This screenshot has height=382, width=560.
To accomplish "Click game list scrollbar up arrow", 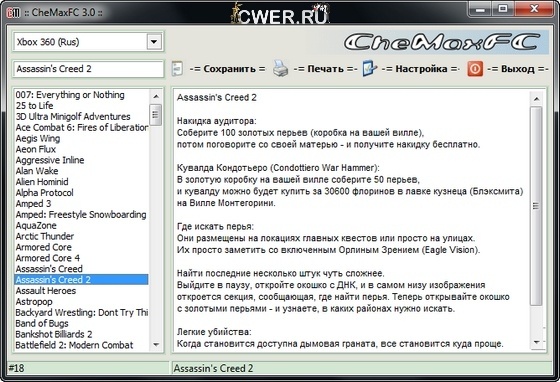I will (156, 96).
